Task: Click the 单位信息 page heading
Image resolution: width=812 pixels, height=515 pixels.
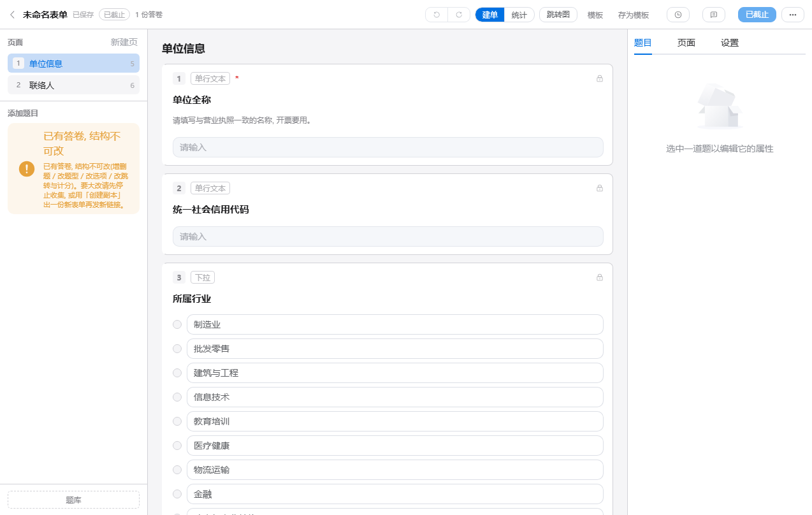Action: (184, 48)
